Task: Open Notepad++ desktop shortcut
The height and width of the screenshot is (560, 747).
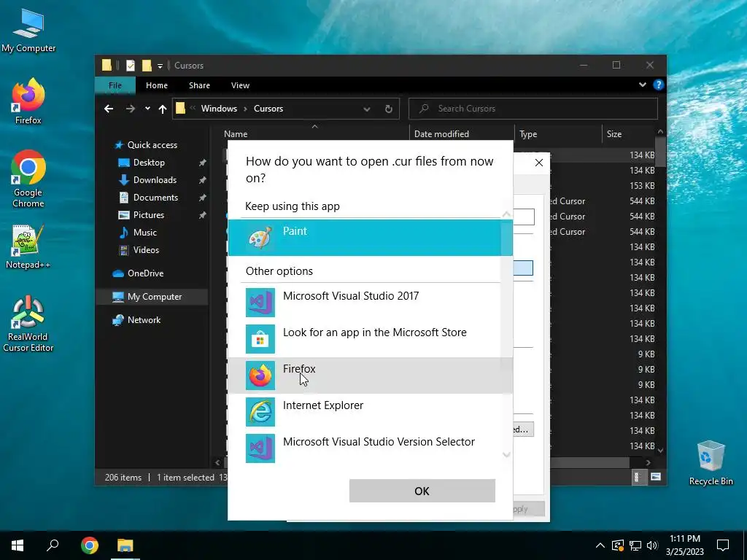Action: pos(28,247)
